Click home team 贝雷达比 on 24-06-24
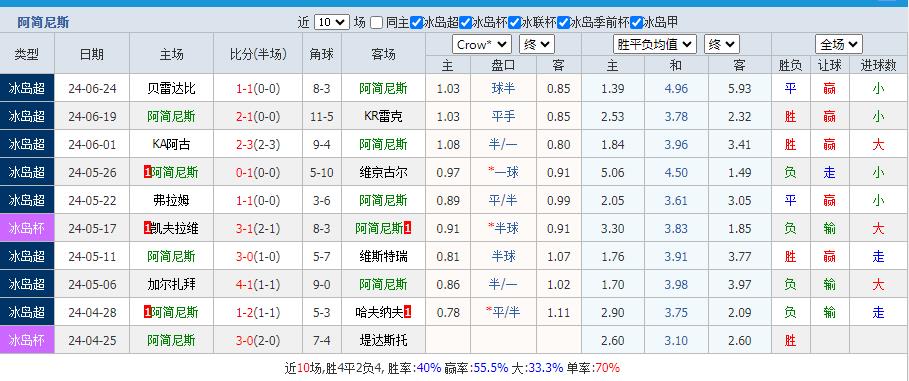Viewport: 909px width, 381px height. click(171, 89)
